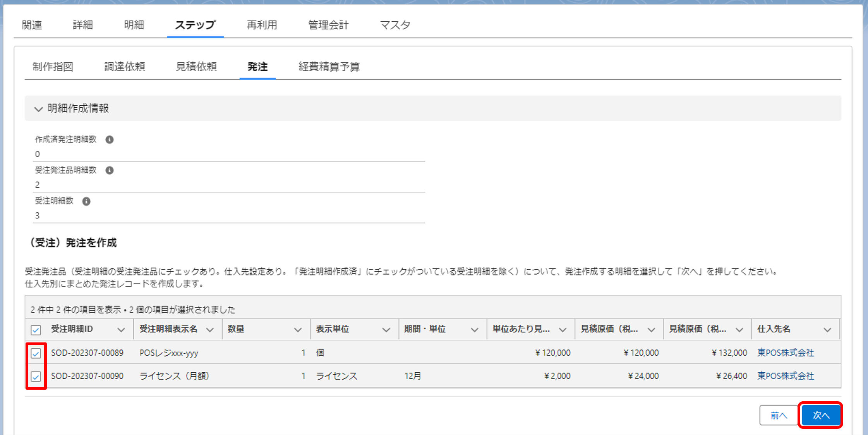Open 受注明細表示名 column menu
The height and width of the screenshot is (435, 868).
coord(210,330)
